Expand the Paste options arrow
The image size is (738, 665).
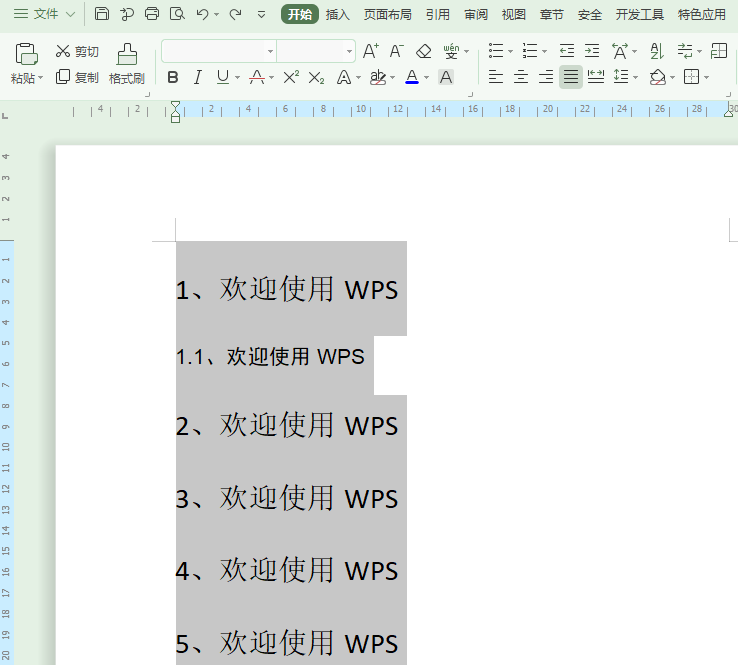tap(40, 78)
